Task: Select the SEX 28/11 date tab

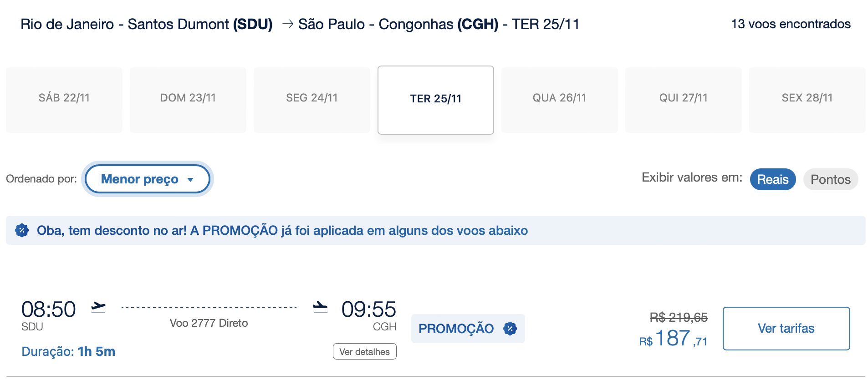Action: point(807,98)
